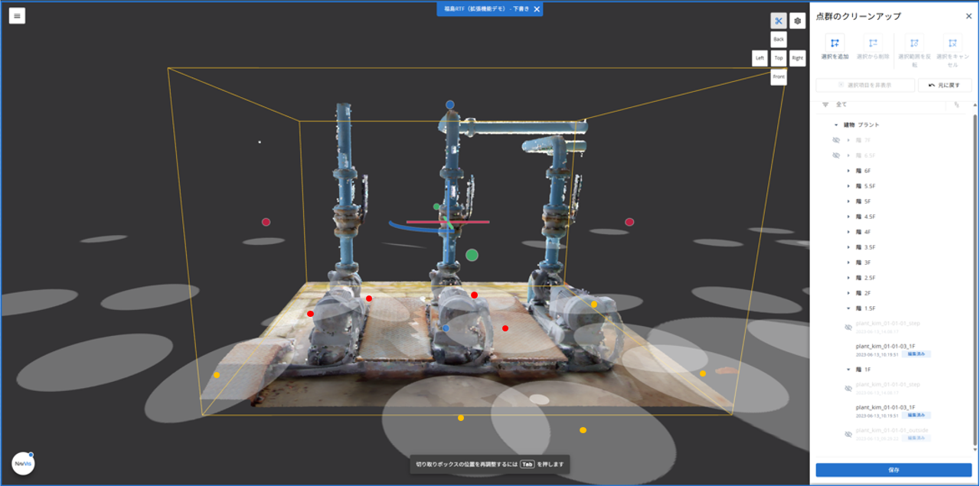Viewport: 980px width, 486px height.
Task: Show plant_kim_01-01-01_step under 1F
Action: click(x=848, y=388)
